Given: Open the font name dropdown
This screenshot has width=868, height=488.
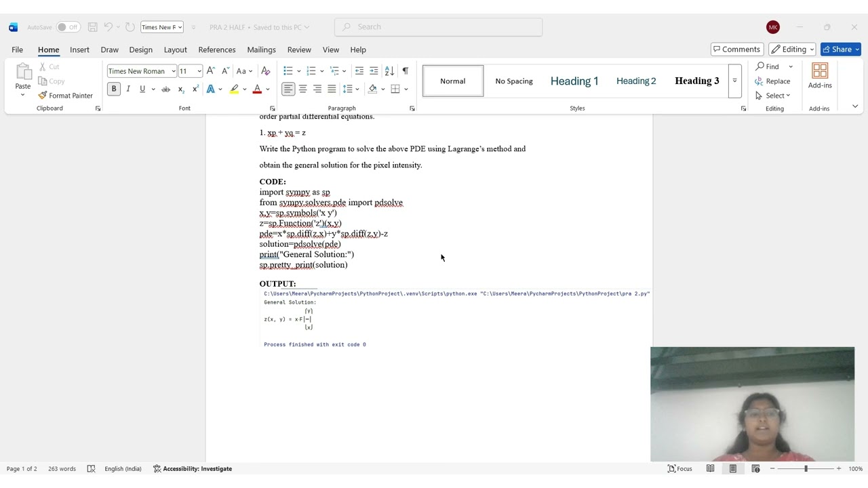Looking at the screenshot, I should pos(174,71).
